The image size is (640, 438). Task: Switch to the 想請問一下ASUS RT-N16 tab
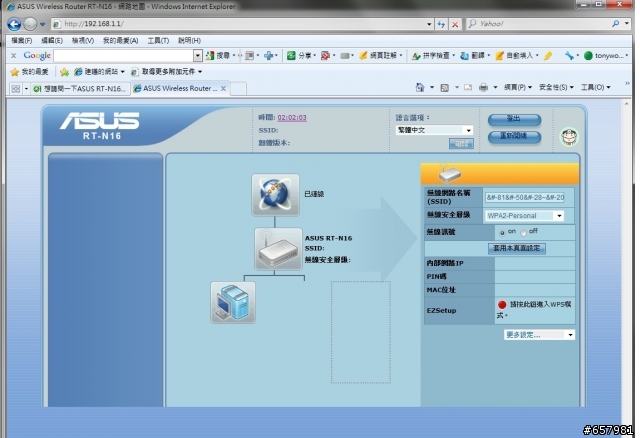(x=81, y=89)
